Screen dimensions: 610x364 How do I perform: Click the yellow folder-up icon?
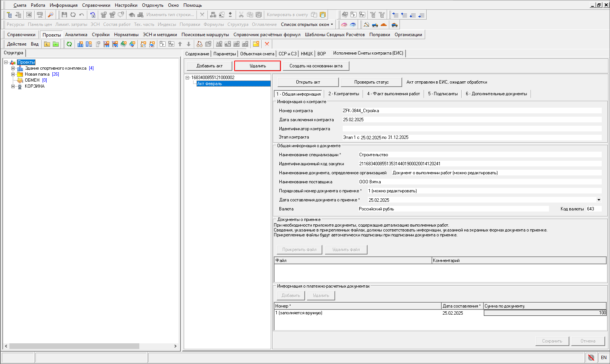47,44
